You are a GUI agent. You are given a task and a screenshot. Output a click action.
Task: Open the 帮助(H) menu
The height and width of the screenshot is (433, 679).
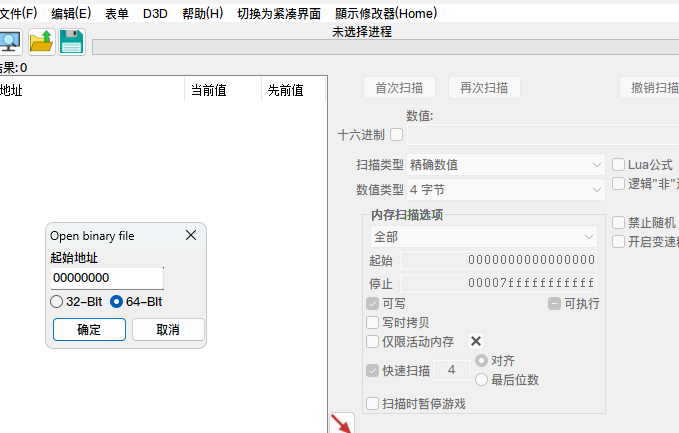(x=203, y=13)
